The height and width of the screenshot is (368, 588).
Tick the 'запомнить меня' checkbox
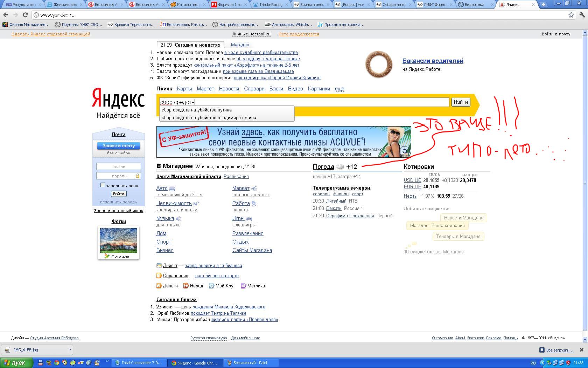[103, 185]
